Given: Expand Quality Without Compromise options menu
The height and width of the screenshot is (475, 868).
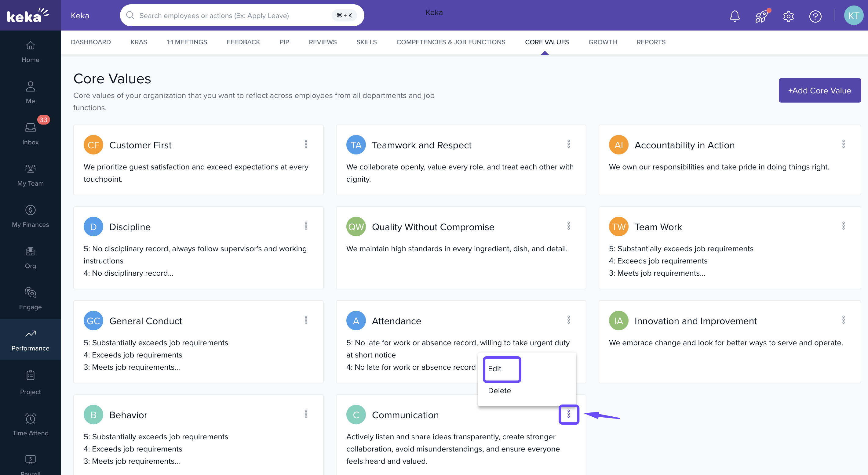Looking at the screenshot, I should 568,226.
